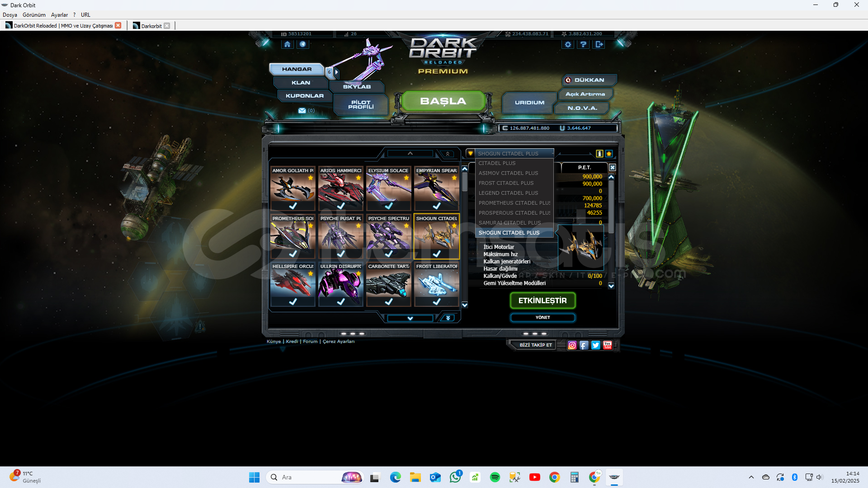Jump to the ship list bottom with double chevron
The width and height of the screenshot is (868, 488).
tap(448, 319)
